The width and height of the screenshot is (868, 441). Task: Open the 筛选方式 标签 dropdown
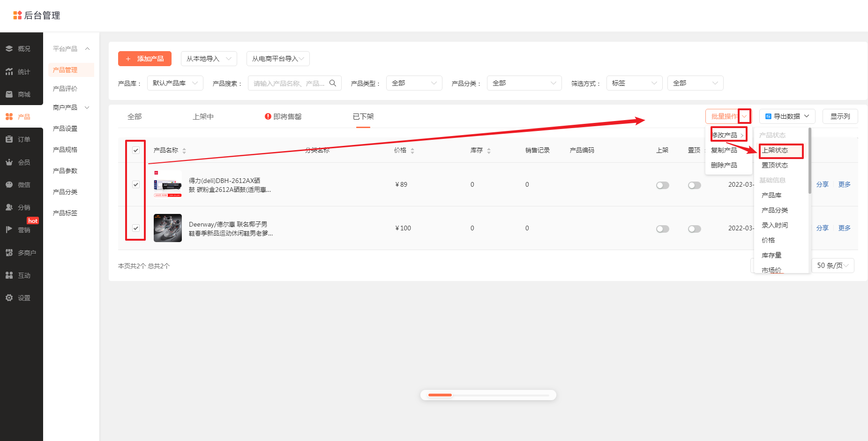click(x=635, y=83)
